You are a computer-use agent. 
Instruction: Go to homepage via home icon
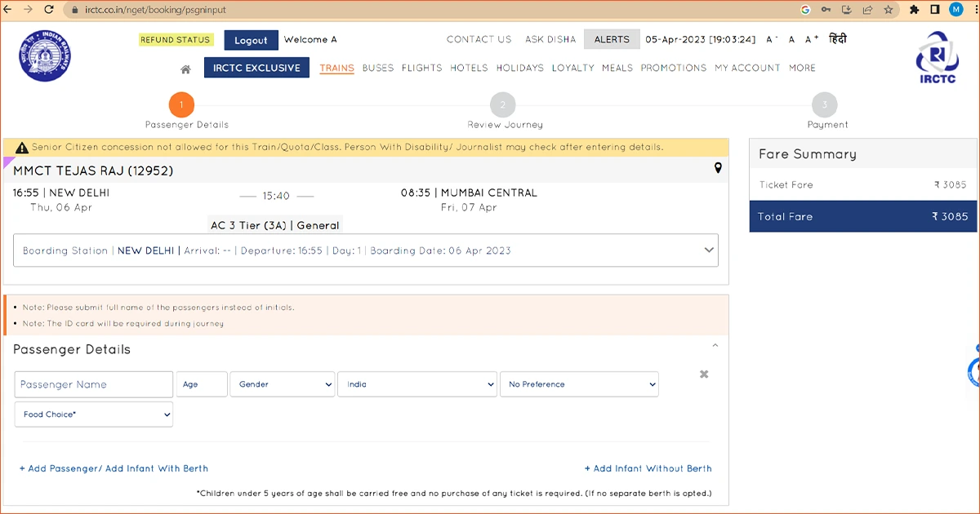185,69
